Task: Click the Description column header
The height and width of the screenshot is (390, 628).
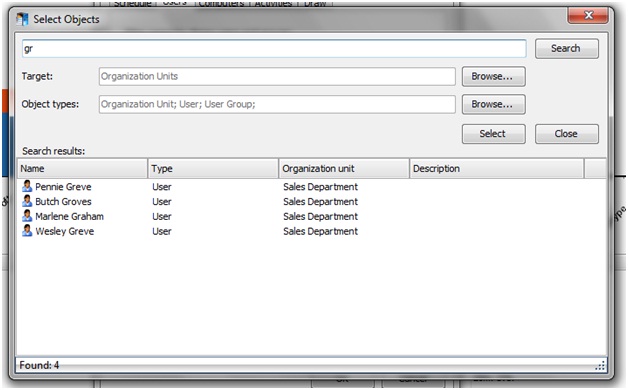Action: click(x=497, y=169)
